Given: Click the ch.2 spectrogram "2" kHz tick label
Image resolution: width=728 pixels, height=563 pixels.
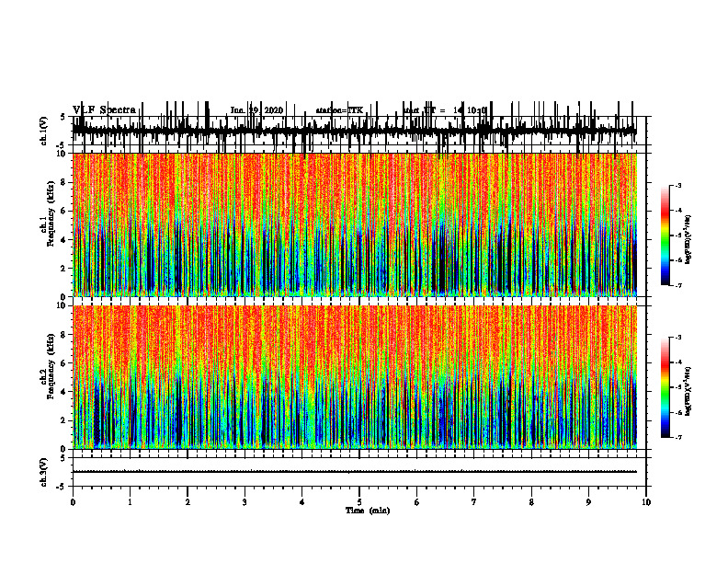Looking at the screenshot, I should click(x=63, y=420).
